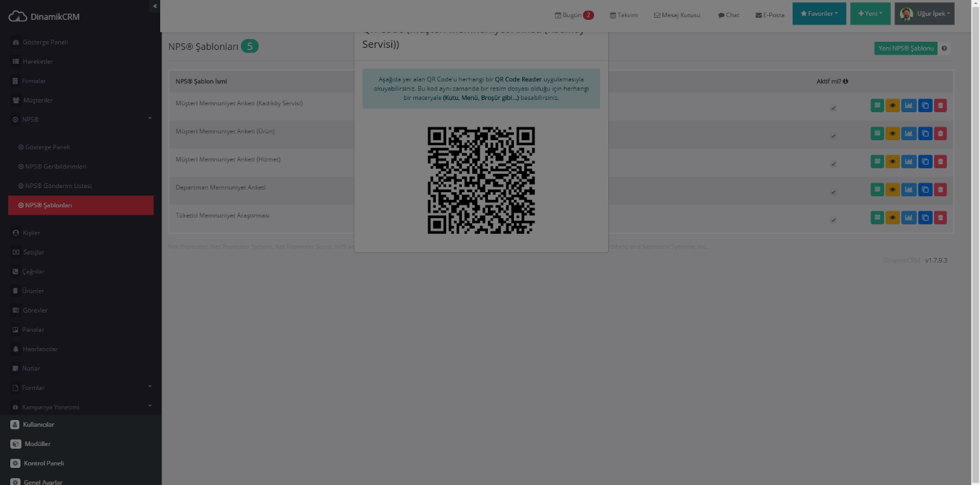Toggle active checkbox for Kadıköy Servisi survey
The width and height of the screenshot is (980, 485).
(833, 108)
